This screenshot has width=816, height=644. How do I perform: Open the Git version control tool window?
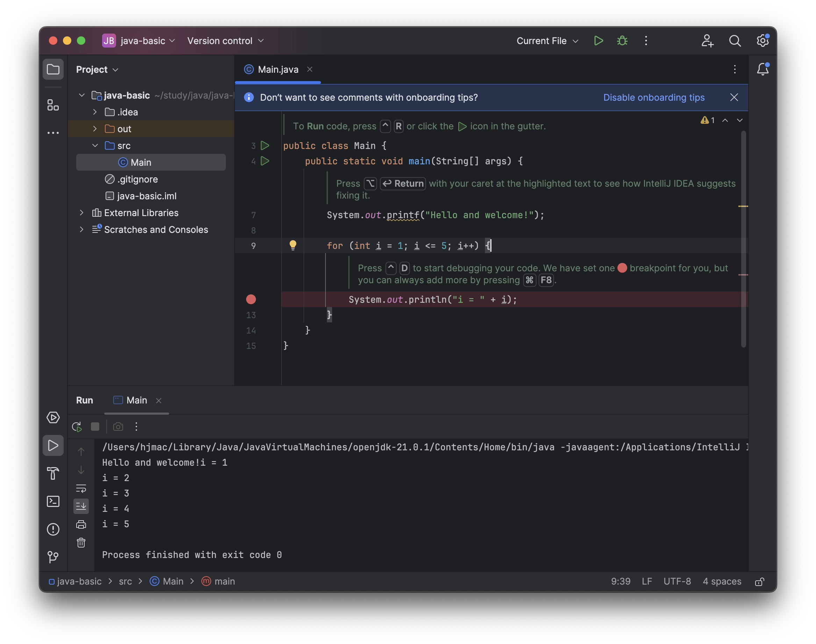(x=53, y=557)
